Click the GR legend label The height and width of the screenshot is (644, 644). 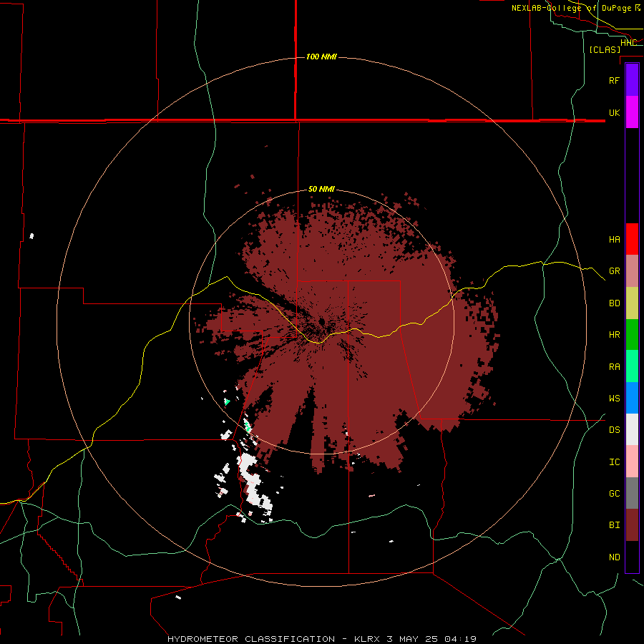point(614,271)
